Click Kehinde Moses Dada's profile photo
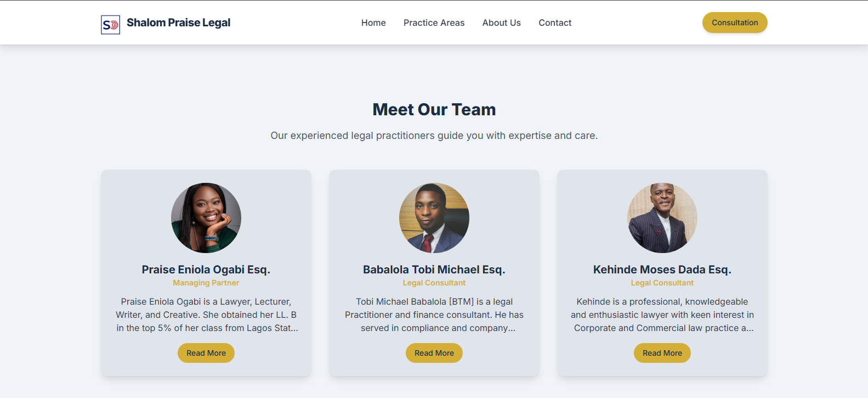868x398 pixels. click(662, 218)
